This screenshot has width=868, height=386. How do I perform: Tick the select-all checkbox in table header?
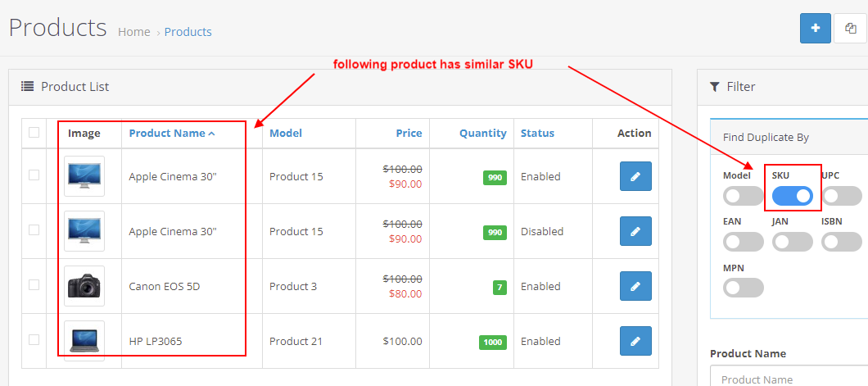[x=34, y=133]
